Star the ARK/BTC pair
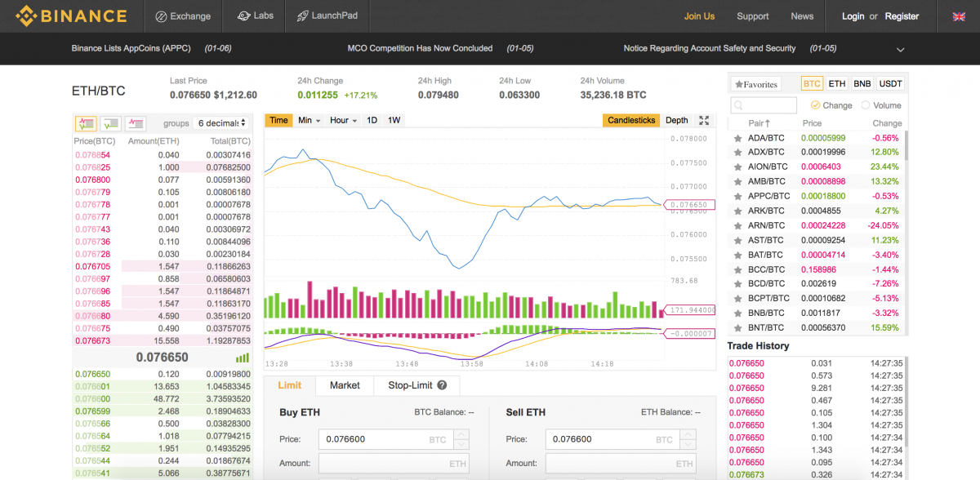Screen dimensions: 980x480 coord(737,211)
